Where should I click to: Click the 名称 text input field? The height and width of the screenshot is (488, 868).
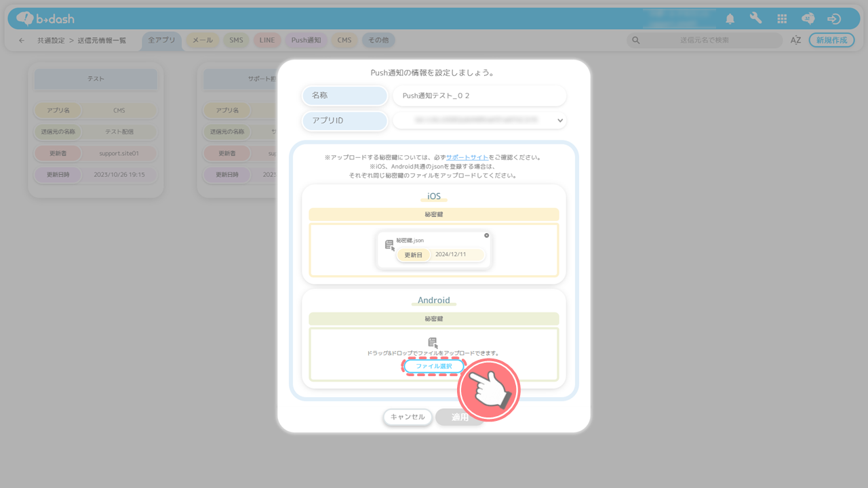(x=479, y=96)
